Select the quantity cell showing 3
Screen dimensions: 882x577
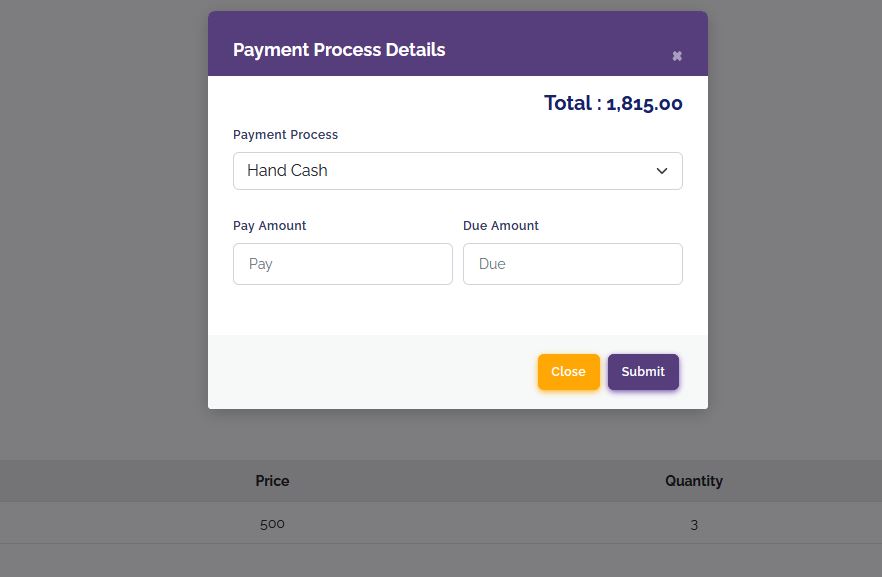tap(694, 525)
